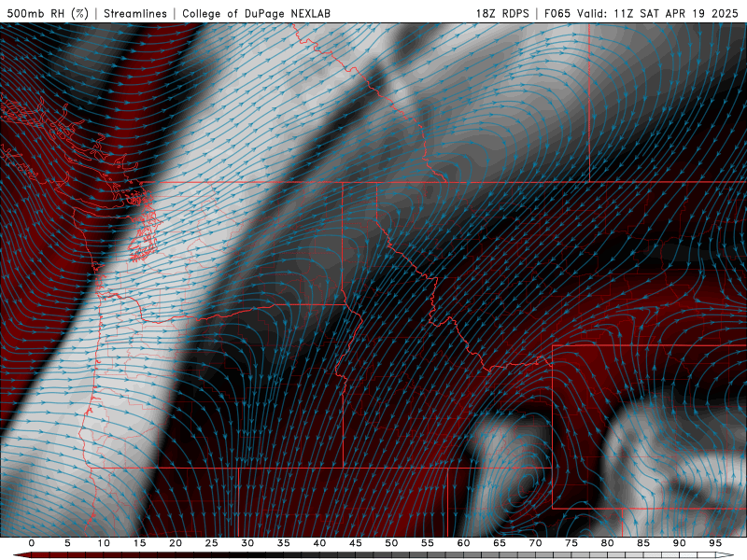Image resolution: width=747 pixels, height=560 pixels.
Task: Click the colorbar label "55"
Action: coord(428,543)
